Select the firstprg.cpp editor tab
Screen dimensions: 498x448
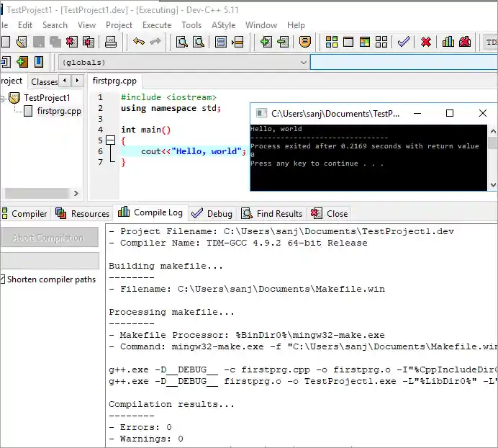click(114, 81)
